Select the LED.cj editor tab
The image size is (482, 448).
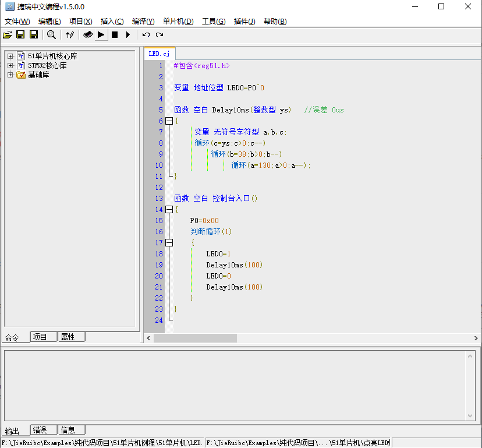coord(159,54)
